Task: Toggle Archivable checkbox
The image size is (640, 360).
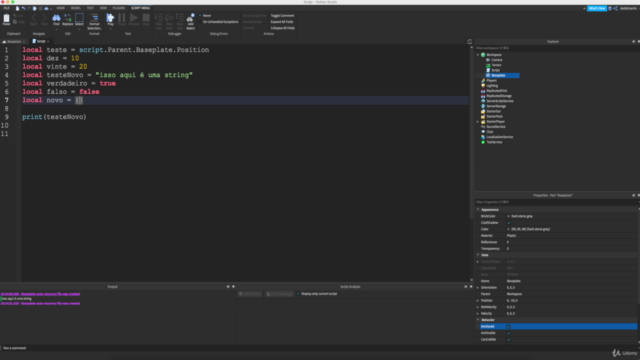Action: coord(509,333)
